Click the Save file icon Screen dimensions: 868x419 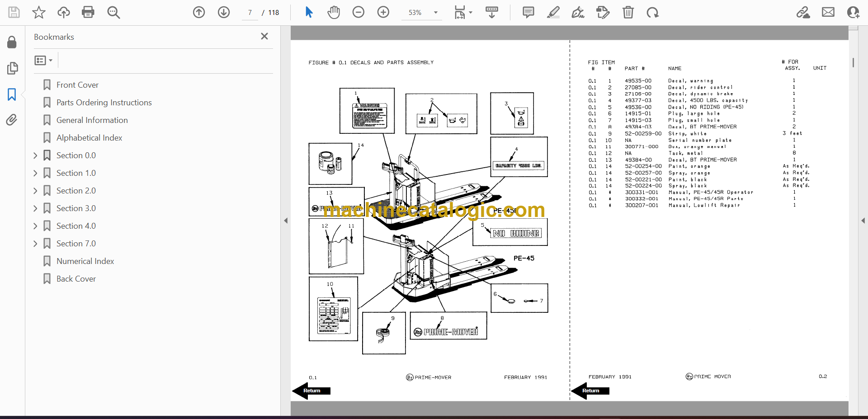click(x=14, y=12)
